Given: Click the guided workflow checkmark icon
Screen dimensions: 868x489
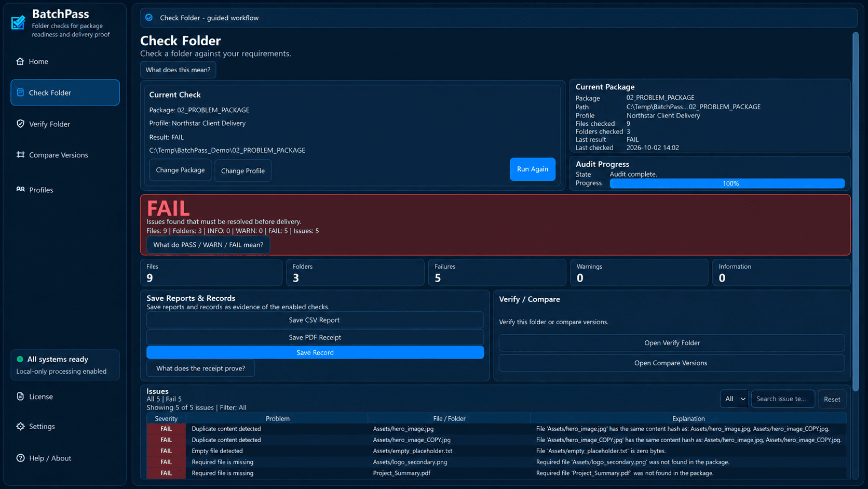Looking at the screenshot, I should (x=149, y=18).
